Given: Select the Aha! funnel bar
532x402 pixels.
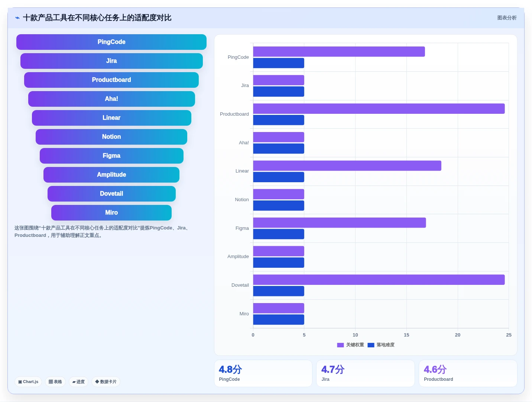Looking at the screenshot, I should point(111,99).
